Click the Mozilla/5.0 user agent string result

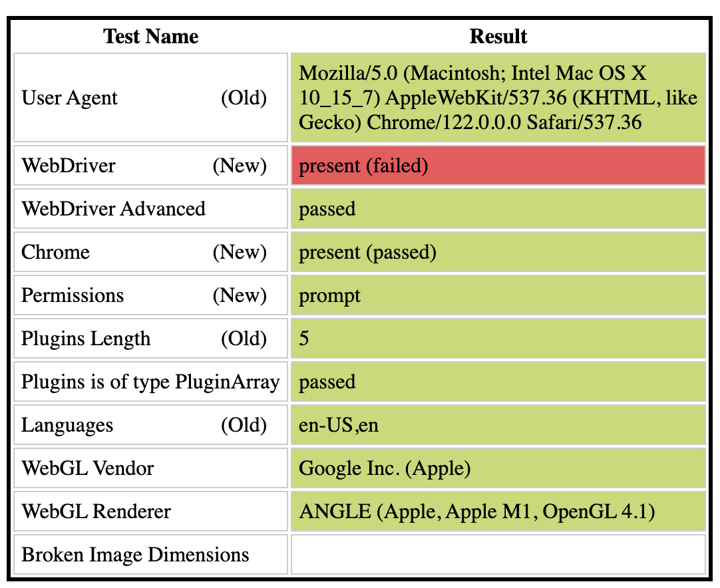(x=498, y=98)
